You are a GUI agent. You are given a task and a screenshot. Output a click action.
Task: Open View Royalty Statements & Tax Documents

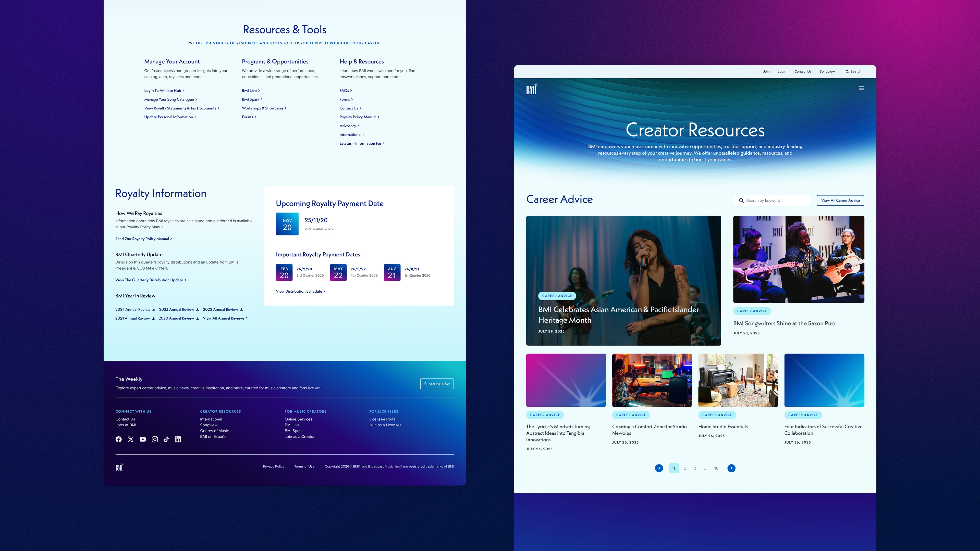click(x=181, y=108)
